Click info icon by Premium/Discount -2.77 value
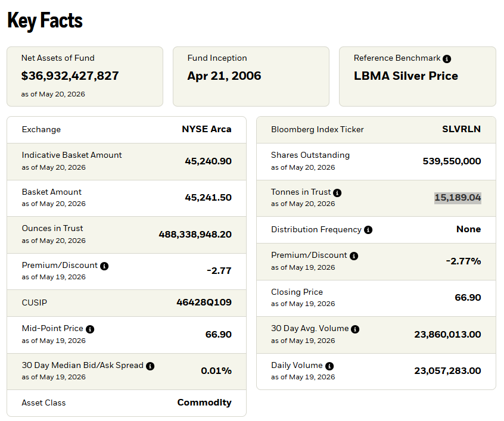504x421 pixels. [104, 266]
